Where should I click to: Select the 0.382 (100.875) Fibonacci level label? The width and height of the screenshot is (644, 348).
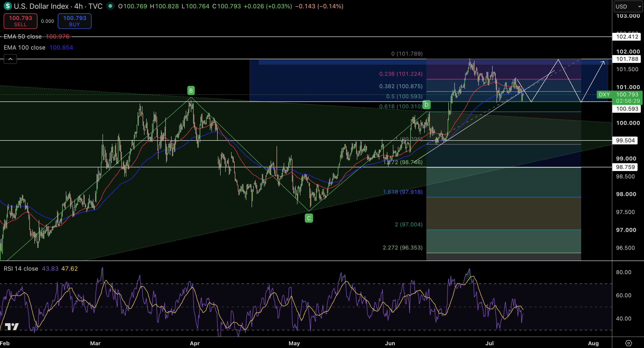401,86
